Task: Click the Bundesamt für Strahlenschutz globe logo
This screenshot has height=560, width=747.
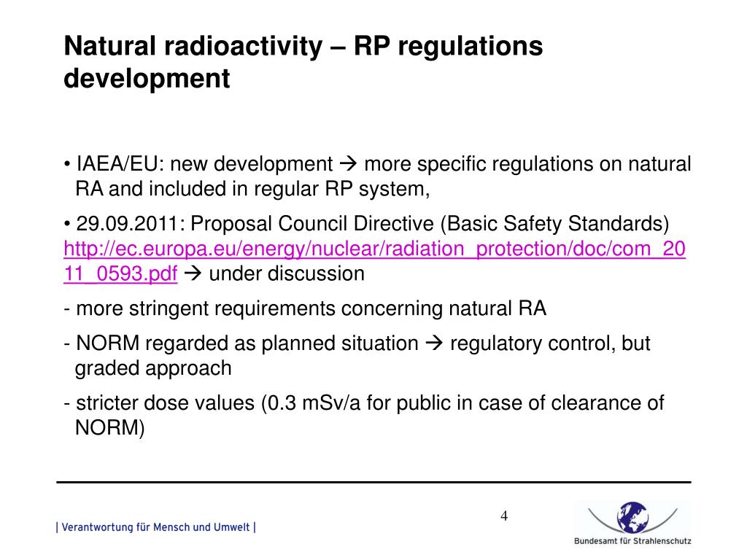Action: (x=632, y=517)
